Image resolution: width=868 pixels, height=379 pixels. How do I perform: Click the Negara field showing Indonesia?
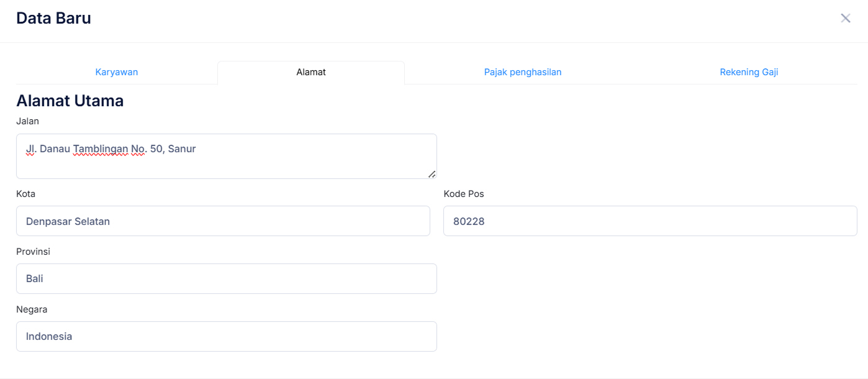pos(226,337)
